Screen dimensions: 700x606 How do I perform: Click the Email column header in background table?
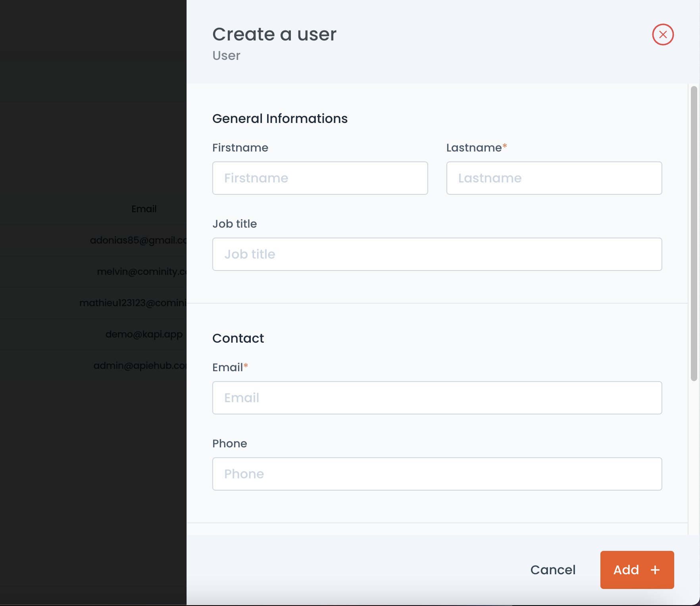(144, 209)
